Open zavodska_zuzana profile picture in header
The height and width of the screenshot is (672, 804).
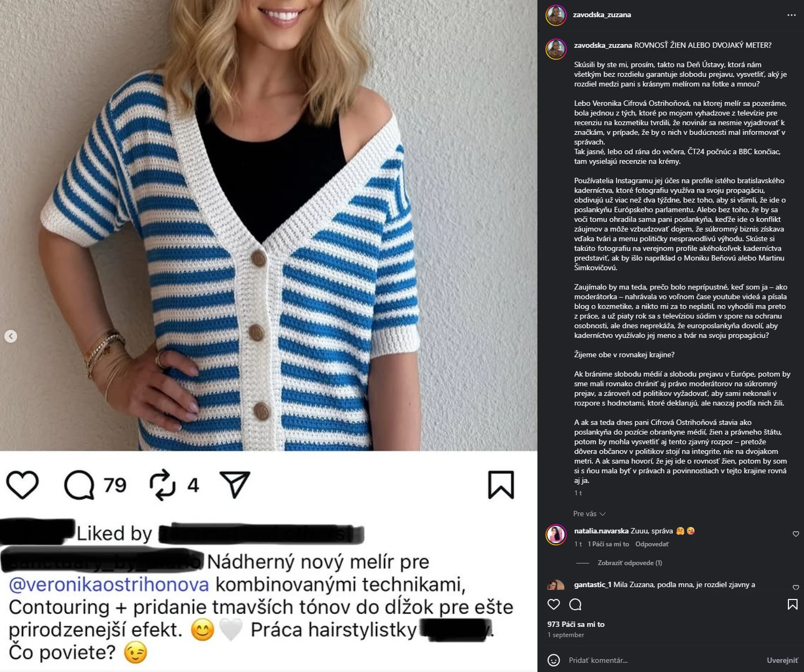coord(556,15)
